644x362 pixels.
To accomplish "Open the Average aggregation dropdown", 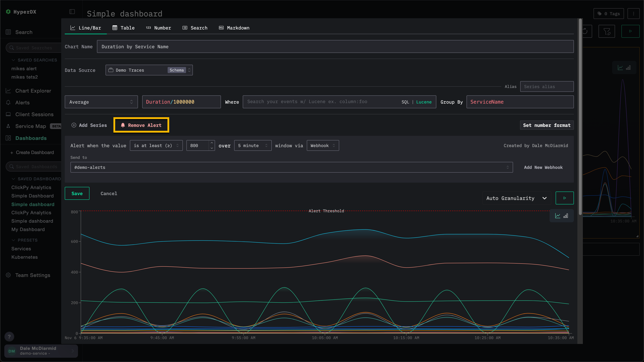I will [x=101, y=102].
